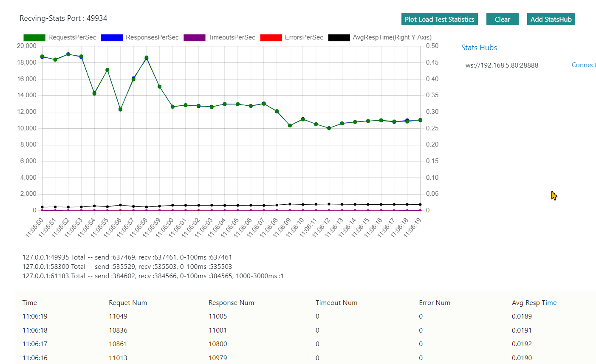Image resolution: width=596 pixels, height=364 pixels.
Task: Click the Plot Load Test Statistics button
Action: point(439,19)
